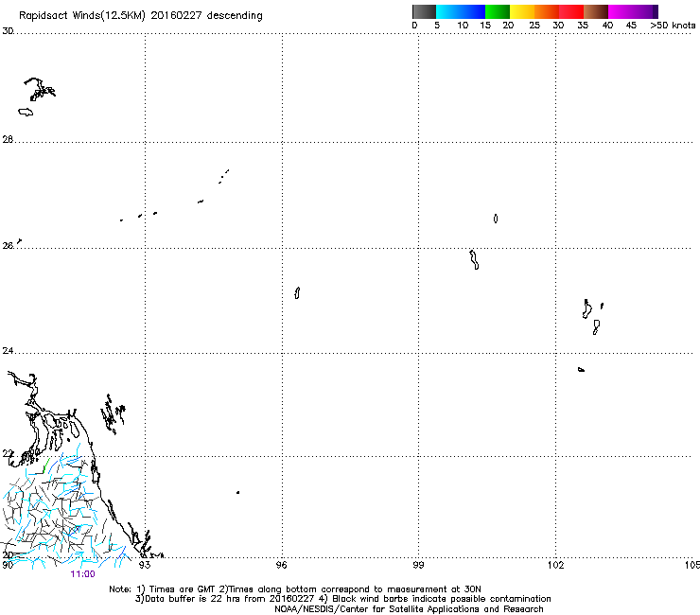This screenshot has height=615, width=700.
Task: Click the cyan 5–10 knots color segment
Action: (x=448, y=11)
